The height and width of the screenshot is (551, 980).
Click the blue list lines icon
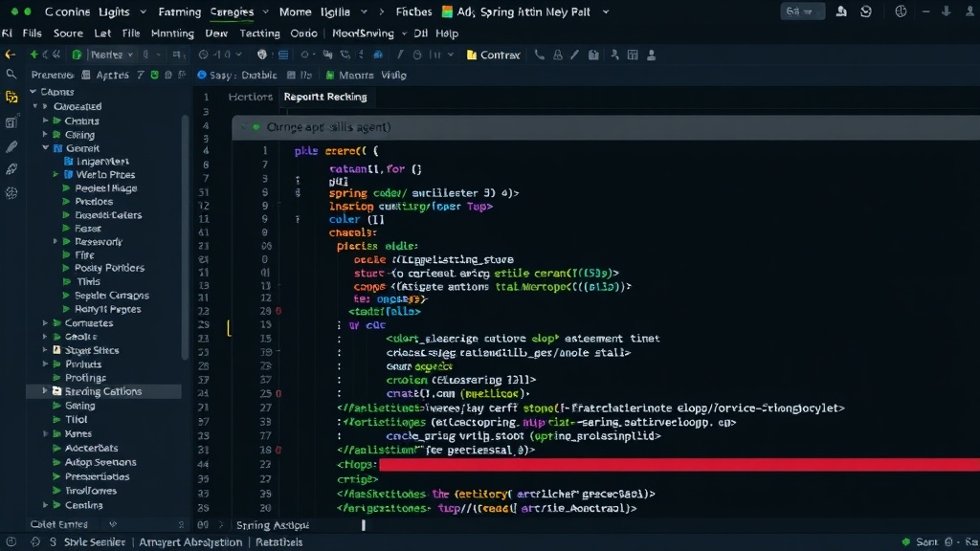(x=283, y=55)
